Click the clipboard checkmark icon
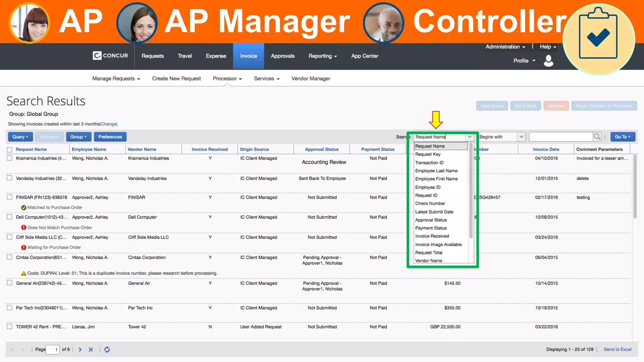This screenshot has height=362, width=644. click(x=598, y=34)
